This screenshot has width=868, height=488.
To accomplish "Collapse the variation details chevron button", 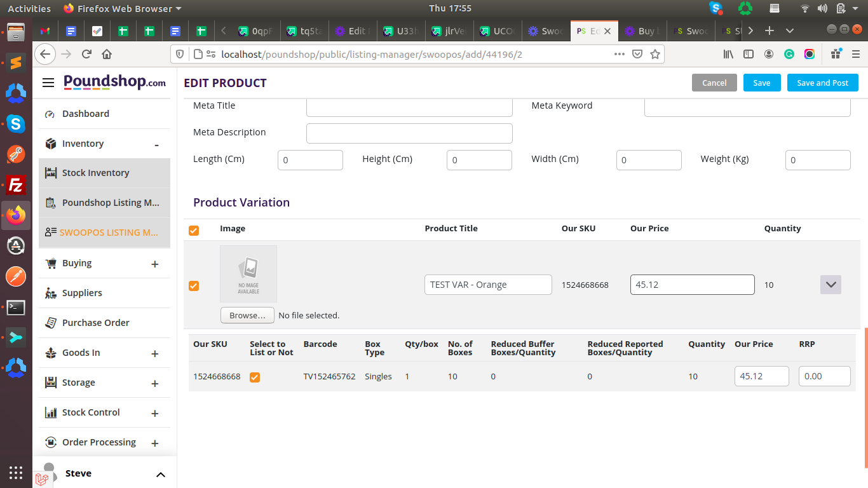I will pos(831,285).
